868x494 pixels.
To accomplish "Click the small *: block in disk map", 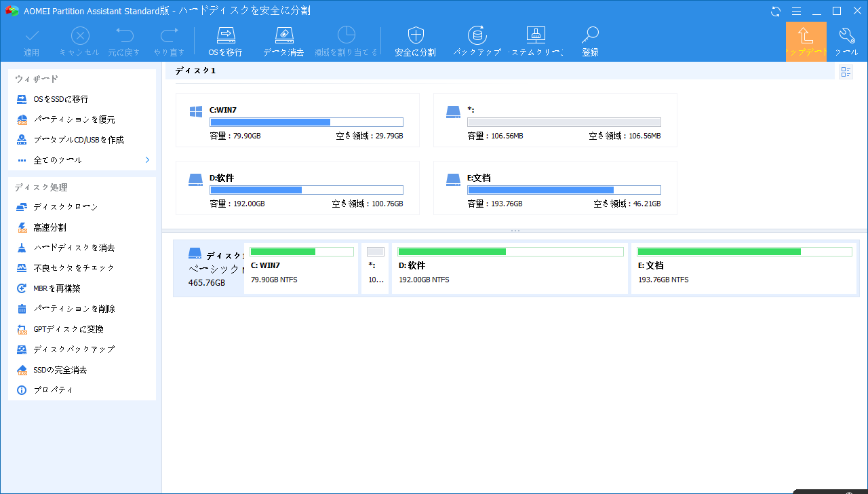I will (375, 269).
